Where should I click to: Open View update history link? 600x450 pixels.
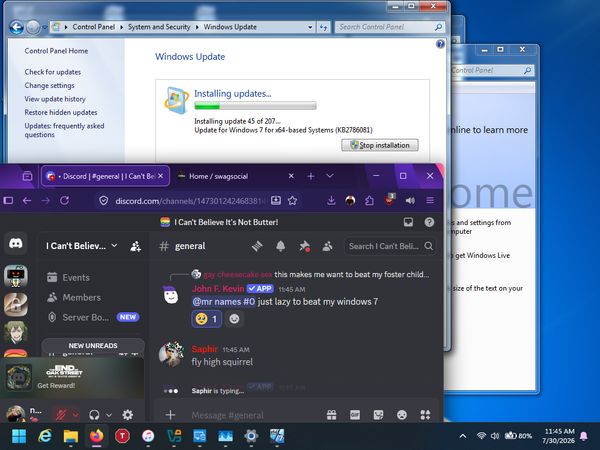click(55, 99)
